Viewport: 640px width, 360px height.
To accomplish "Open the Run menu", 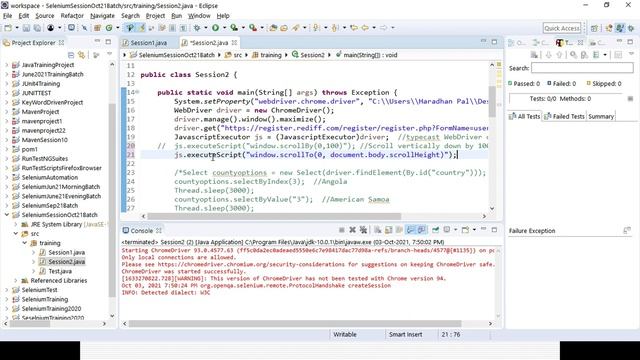I will [x=176, y=16].
